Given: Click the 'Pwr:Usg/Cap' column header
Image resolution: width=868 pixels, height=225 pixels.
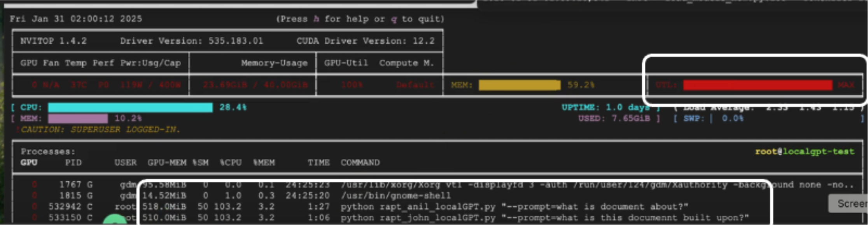Looking at the screenshot, I should point(151,63).
